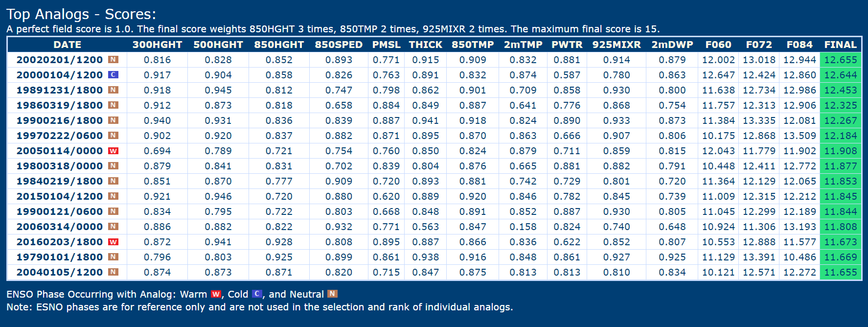Open analog date 20040105/1200
The height and width of the screenshot is (327, 868).
pyautogui.click(x=60, y=272)
